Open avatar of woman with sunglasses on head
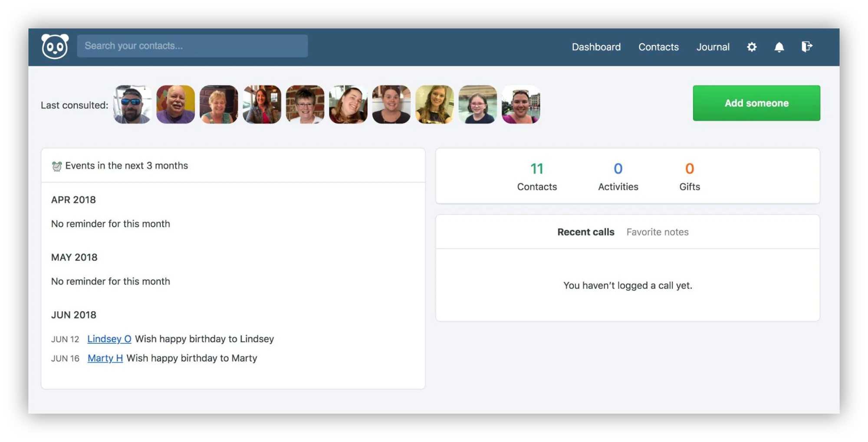This screenshot has height=442, width=868. (x=521, y=104)
